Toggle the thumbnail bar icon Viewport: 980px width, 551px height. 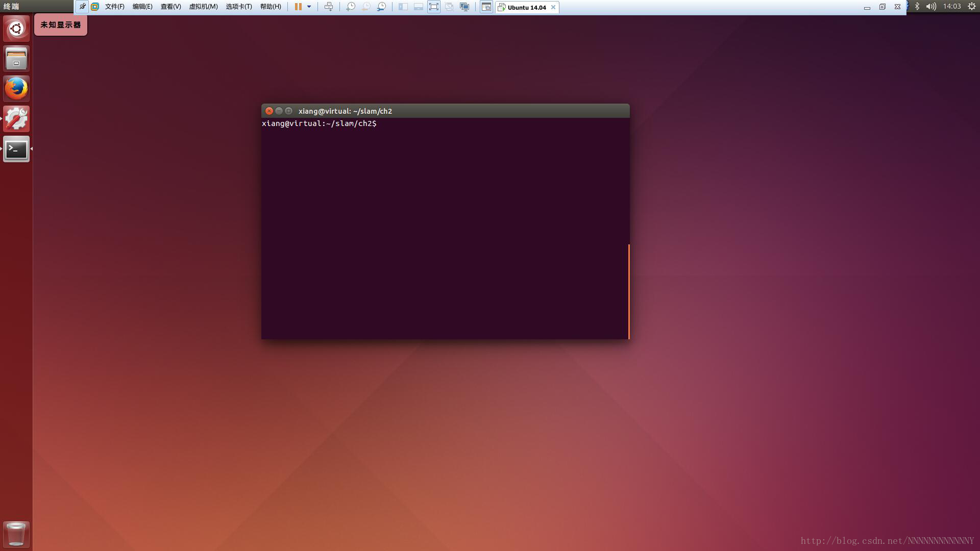pyautogui.click(x=419, y=7)
